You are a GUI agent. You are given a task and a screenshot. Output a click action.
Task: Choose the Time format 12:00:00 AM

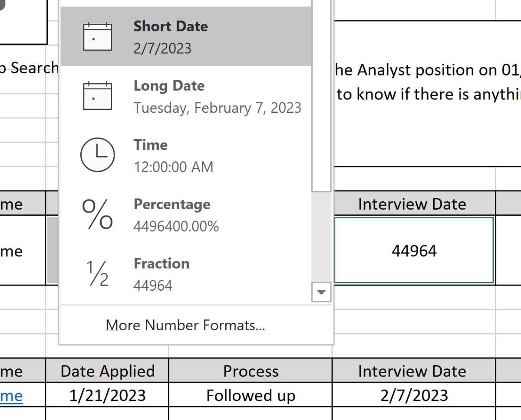tap(174, 155)
